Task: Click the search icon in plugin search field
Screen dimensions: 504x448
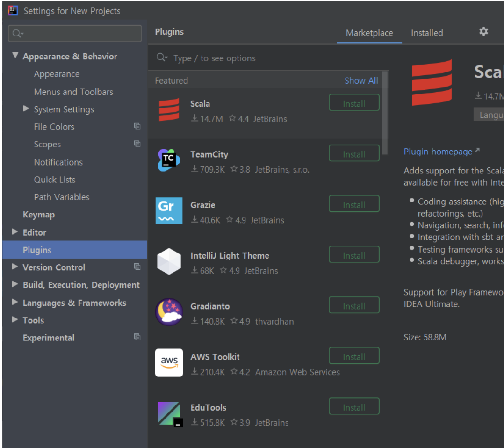Action: tap(162, 58)
